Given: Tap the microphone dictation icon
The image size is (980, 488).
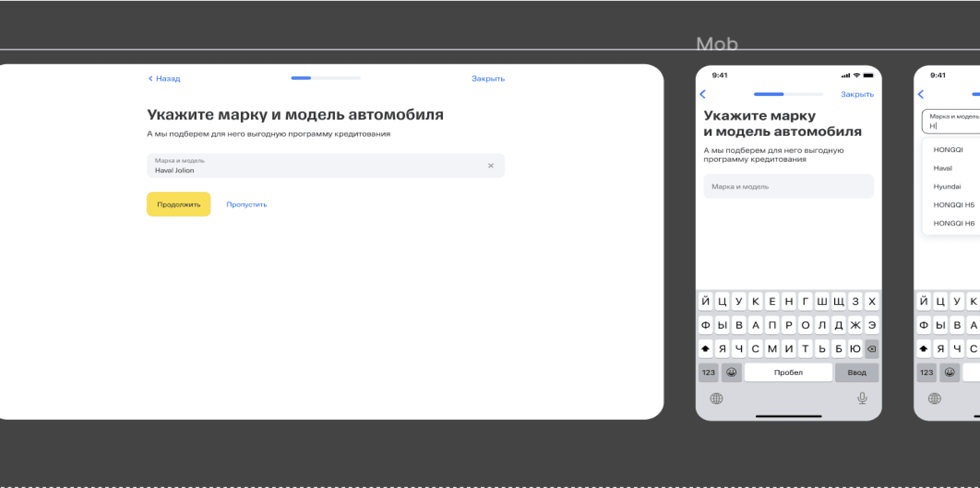Looking at the screenshot, I should pyautogui.click(x=862, y=398).
